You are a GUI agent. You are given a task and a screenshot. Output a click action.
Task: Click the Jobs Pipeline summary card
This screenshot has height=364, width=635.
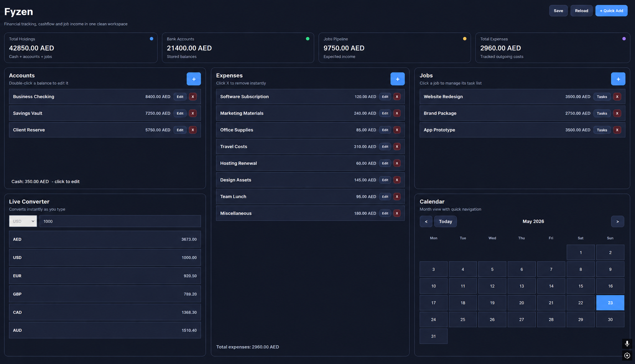pos(395,48)
